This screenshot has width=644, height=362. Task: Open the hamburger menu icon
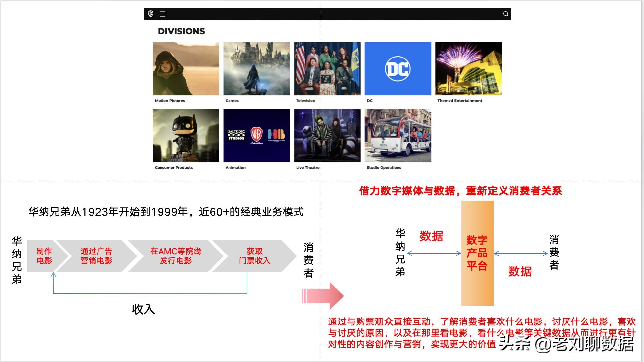click(x=162, y=14)
